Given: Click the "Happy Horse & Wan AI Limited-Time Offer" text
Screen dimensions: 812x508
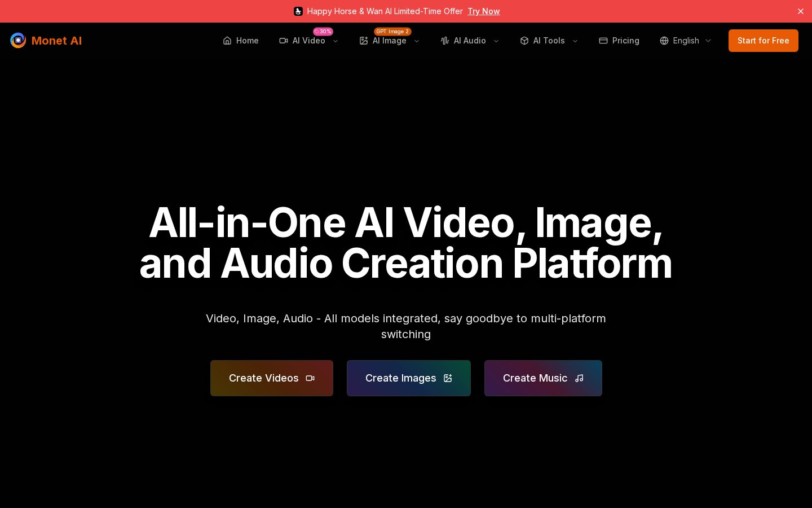Looking at the screenshot, I should [385, 11].
